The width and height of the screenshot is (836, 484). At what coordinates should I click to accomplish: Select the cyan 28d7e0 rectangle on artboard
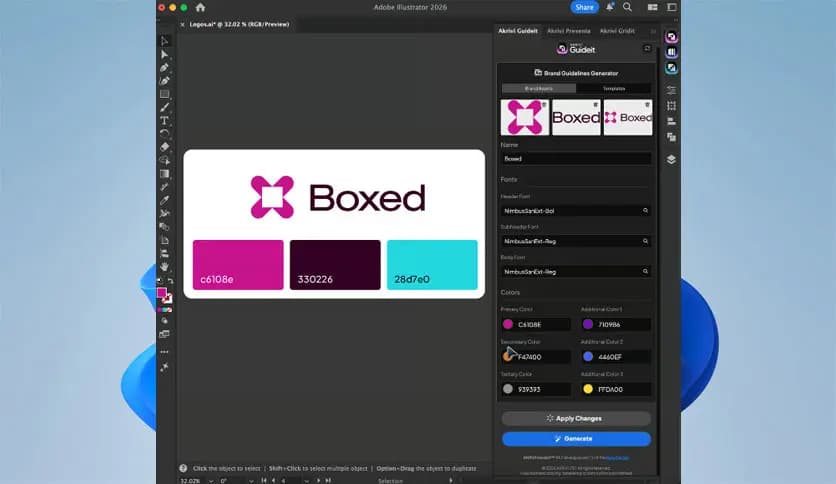point(432,265)
